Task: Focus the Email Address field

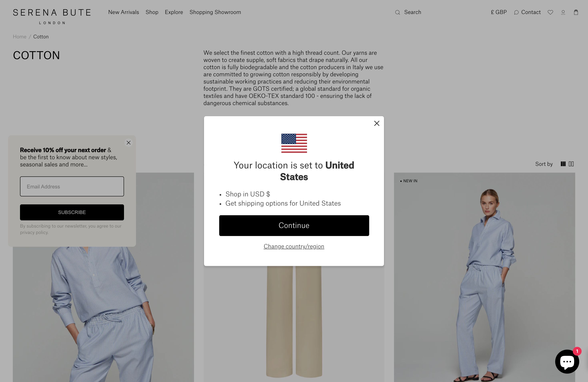Action: [x=72, y=186]
